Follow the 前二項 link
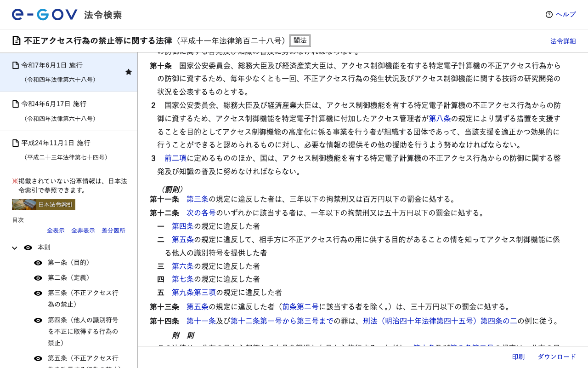Image resolution: width=588 pixels, height=368 pixels. coord(175,158)
